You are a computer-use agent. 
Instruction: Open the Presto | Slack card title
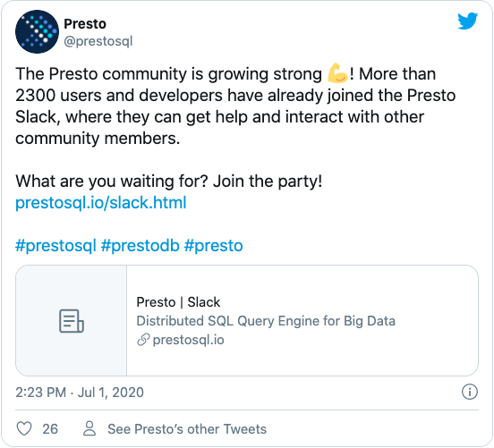tap(178, 302)
